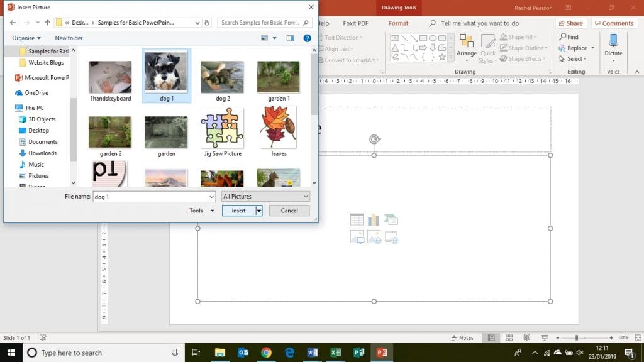Select the Insert SmartArt Graphic placeholder icon
Image resolution: width=644 pixels, height=362 pixels.
click(x=391, y=219)
